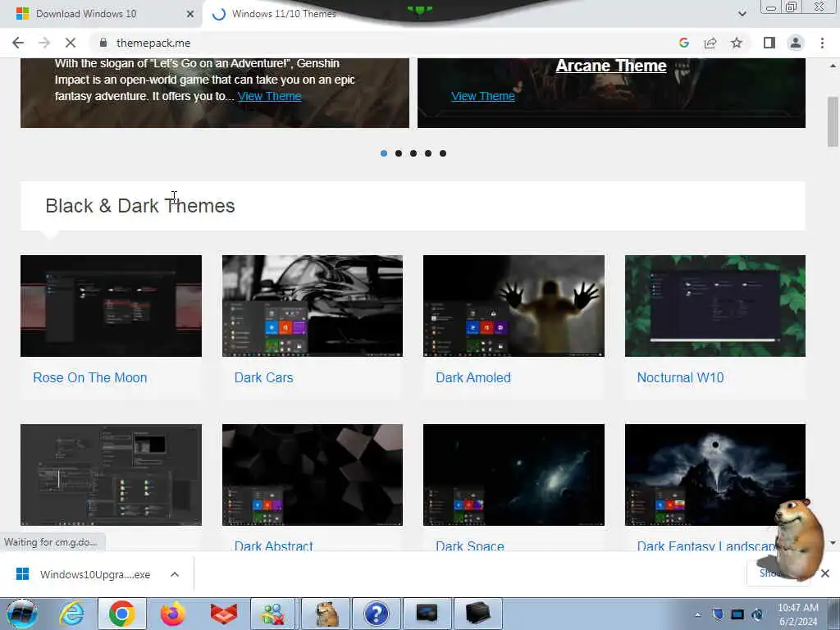Open the dark settings-window theme thumbnail
Screen dimensions: 840x630
click(111, 475)
